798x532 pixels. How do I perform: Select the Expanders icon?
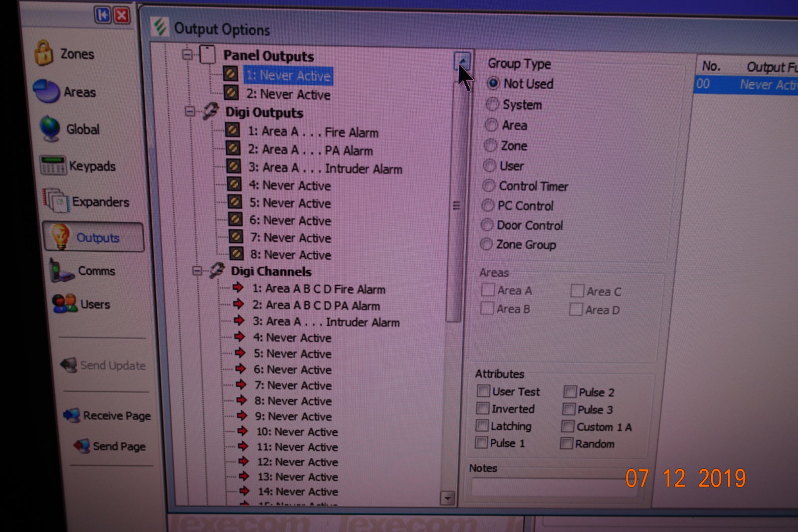click(55, 201)
